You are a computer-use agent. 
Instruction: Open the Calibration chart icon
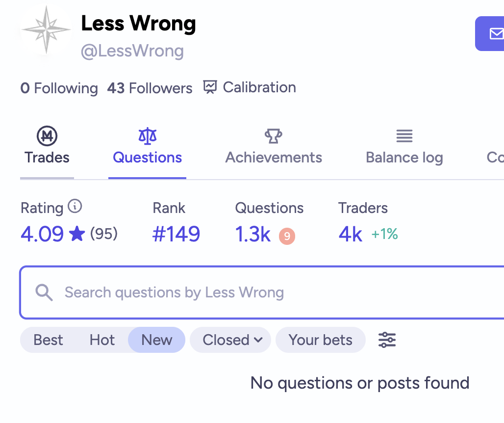(x=210, y=87)
